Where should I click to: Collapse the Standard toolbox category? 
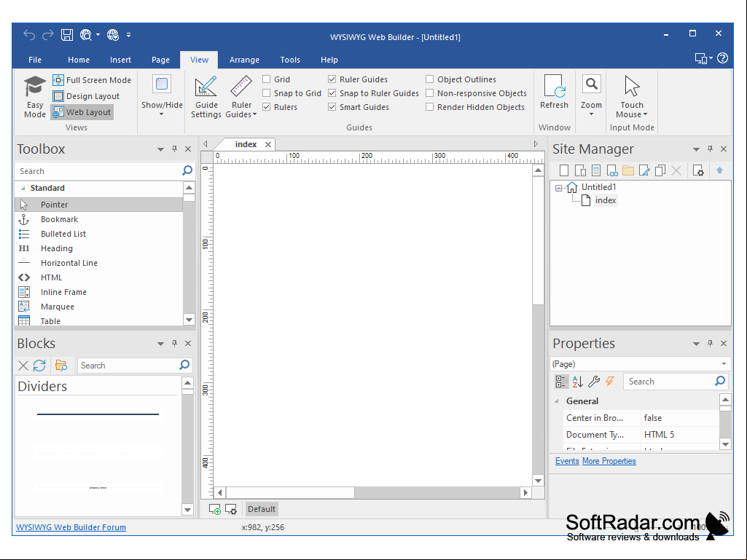[x=23, y=188]
